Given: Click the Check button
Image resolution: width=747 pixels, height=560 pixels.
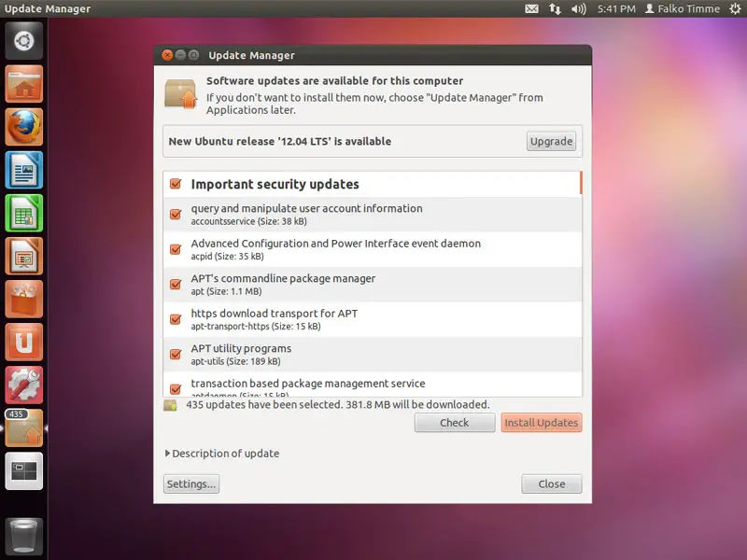Looking at the screenshot, I should [455, 423].
